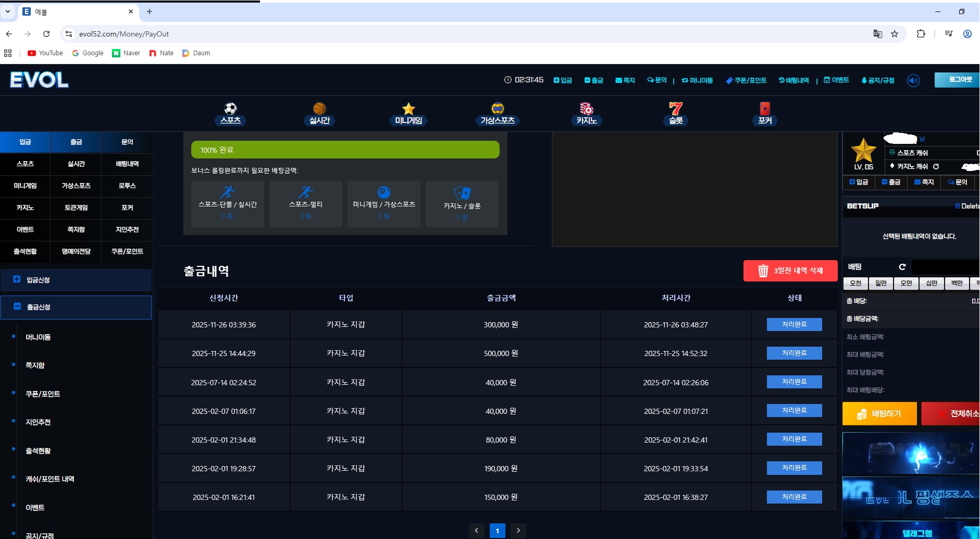Open 배팅내역 from the left menu grid

pyautogui.click(x=127, y=164)
